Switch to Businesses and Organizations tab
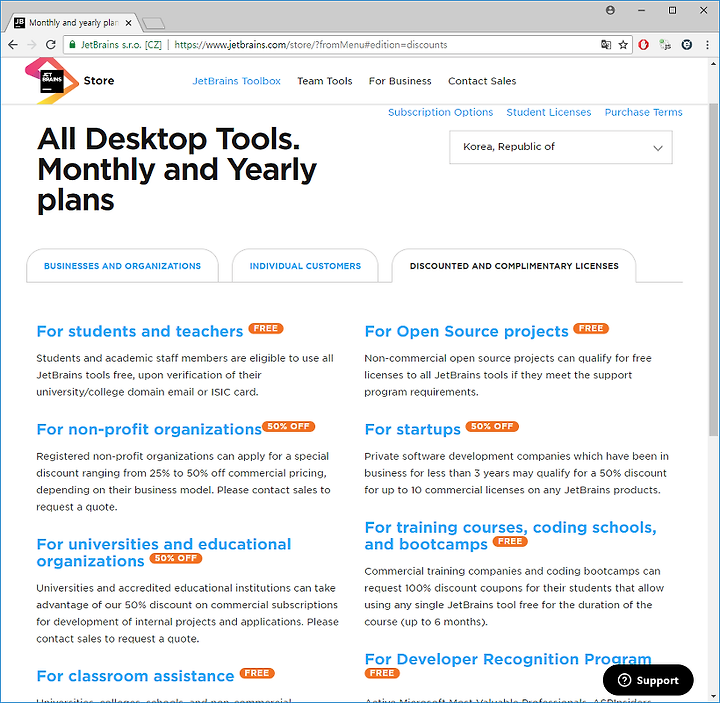Screen dimensions: 720x703 click(122, 266)
